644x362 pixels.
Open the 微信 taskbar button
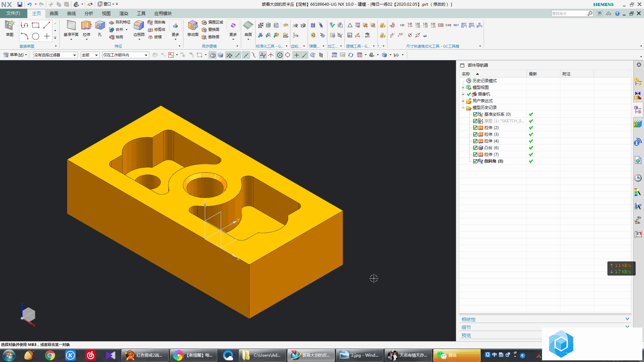point(457,355)
